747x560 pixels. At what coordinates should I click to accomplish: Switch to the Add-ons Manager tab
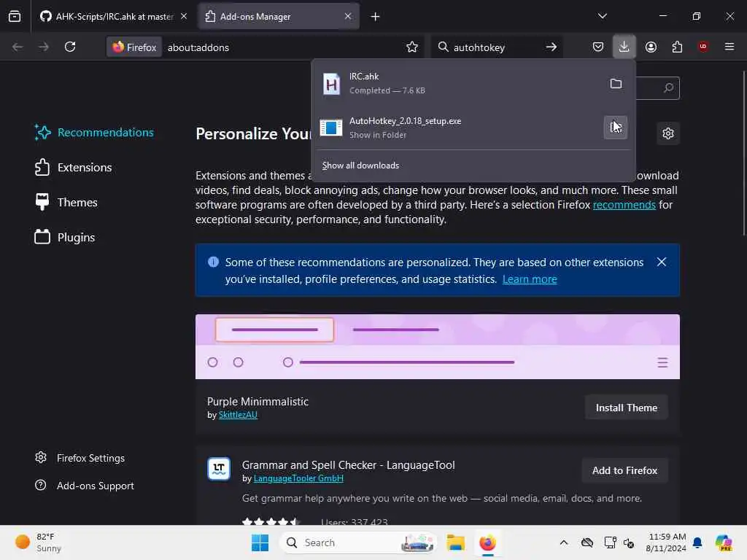click(x=279, y=17)
